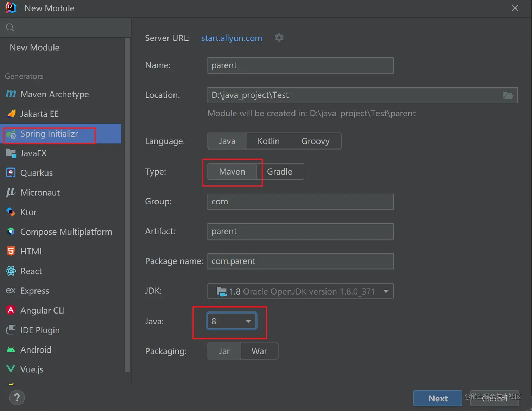Click the Micronaut mu icon

pyautogui.click(x=11, y=192)
